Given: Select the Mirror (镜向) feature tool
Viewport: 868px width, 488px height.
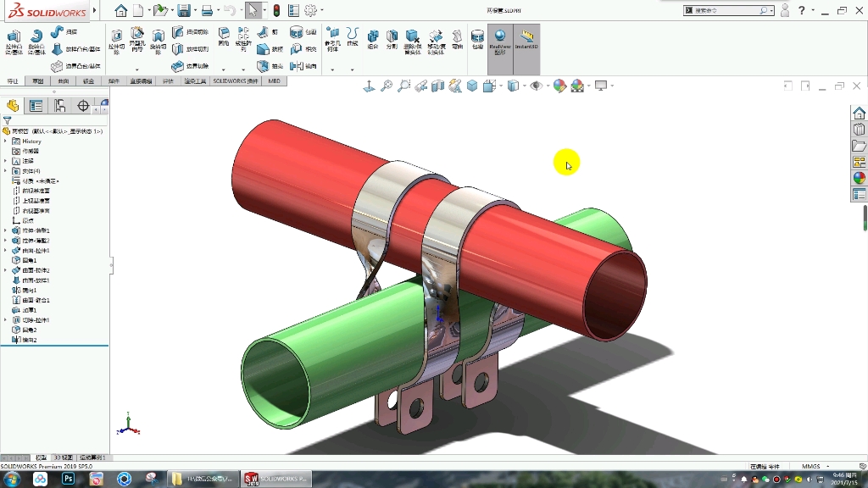Looking at the screenshot, I should tap(298, 67).
